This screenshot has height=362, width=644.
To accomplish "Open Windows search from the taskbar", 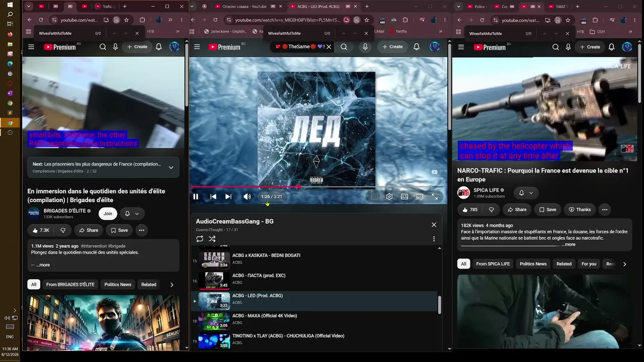I will coord(10,15).
